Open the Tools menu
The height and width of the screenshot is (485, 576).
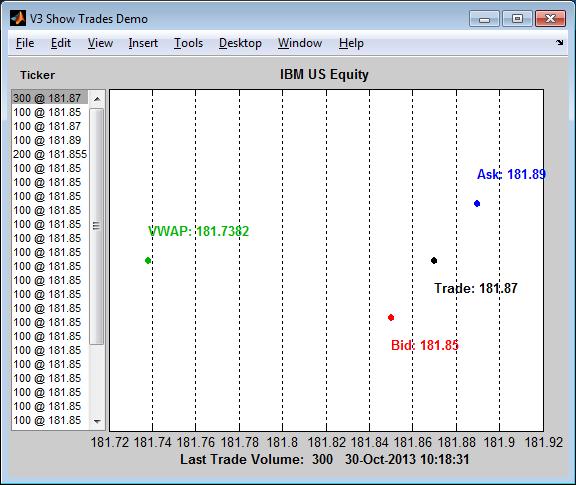tap(188, 43)
